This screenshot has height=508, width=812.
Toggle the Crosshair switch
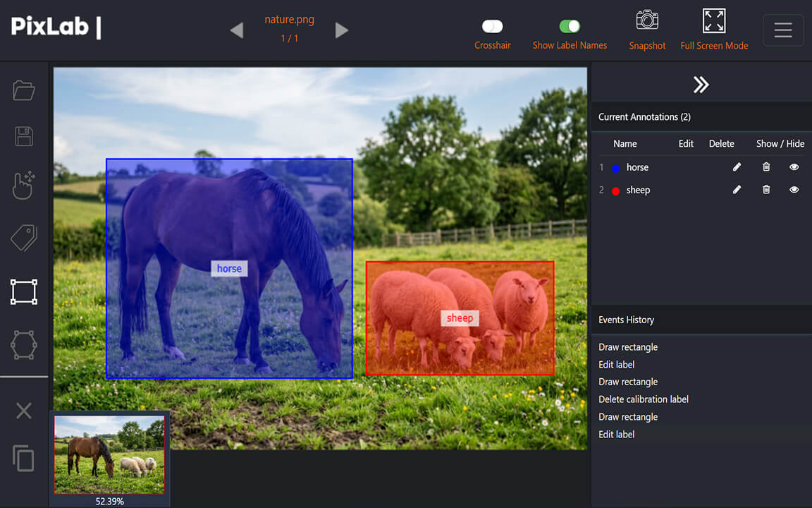(492, 26)
